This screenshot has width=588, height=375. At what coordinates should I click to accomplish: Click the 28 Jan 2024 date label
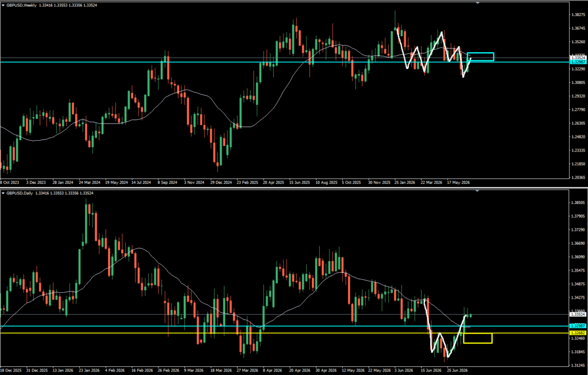[x=63, y=183]
